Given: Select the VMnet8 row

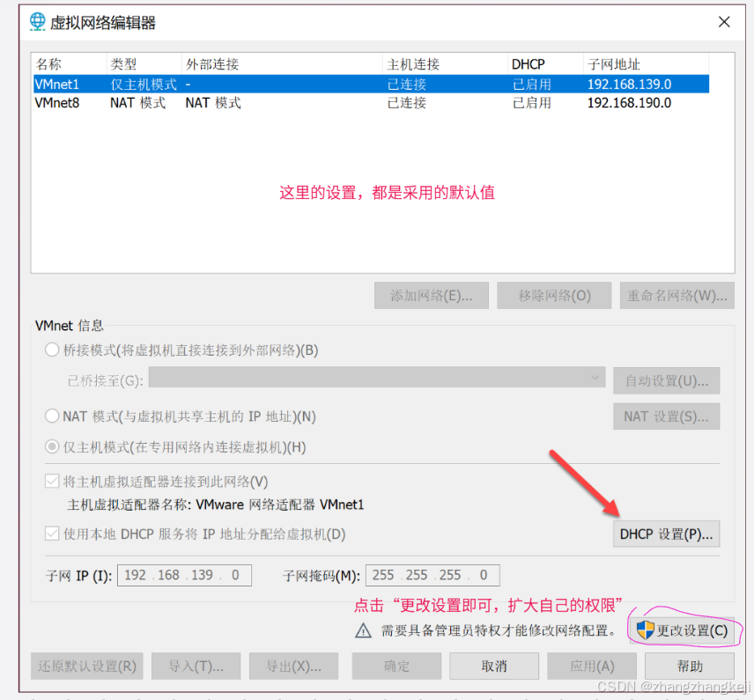Looking at the screenshot, I should tap(371, 103).
